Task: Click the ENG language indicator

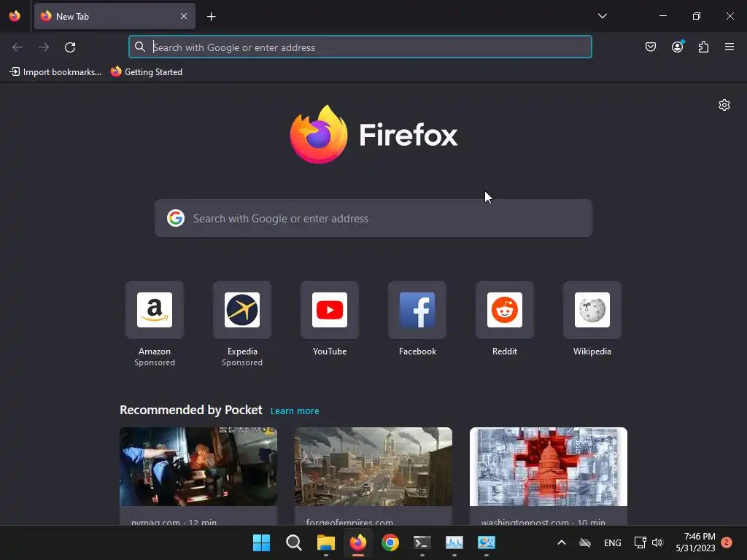Action: 612,542
